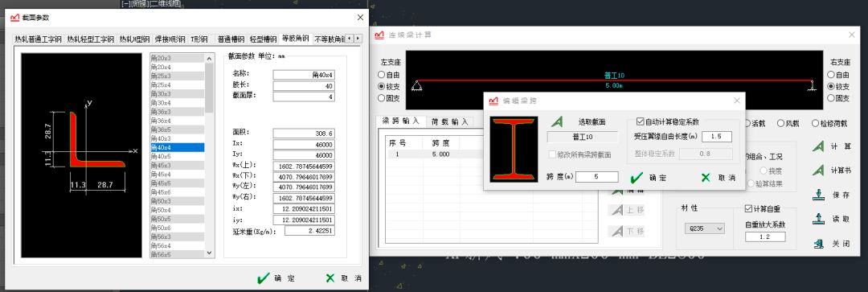Select 铰支 for the left support
Viewport: 868px width, 292px height.
pyautogui.click(x=389, y=86)
